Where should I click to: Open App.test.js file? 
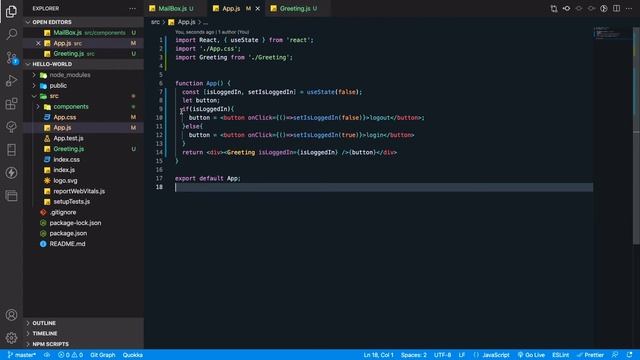click(83, 138)
